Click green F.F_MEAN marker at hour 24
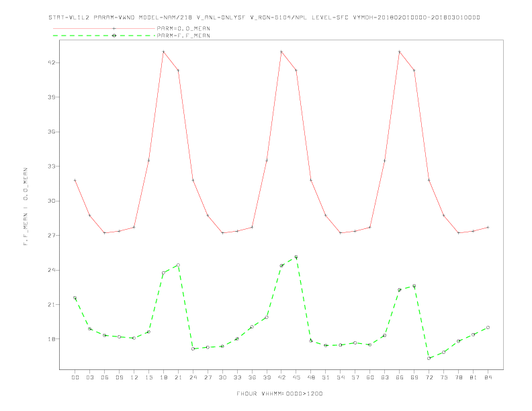 pos(193,349)
